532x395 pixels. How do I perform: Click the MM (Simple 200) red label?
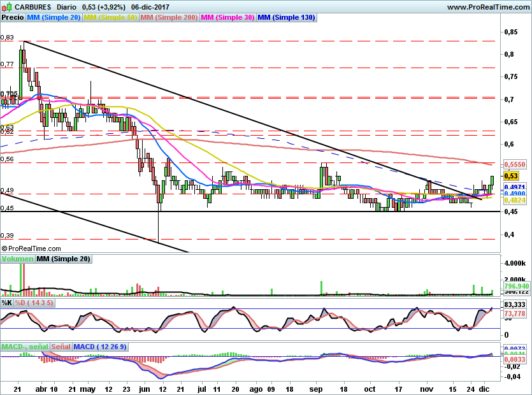(x=169, y=18)
